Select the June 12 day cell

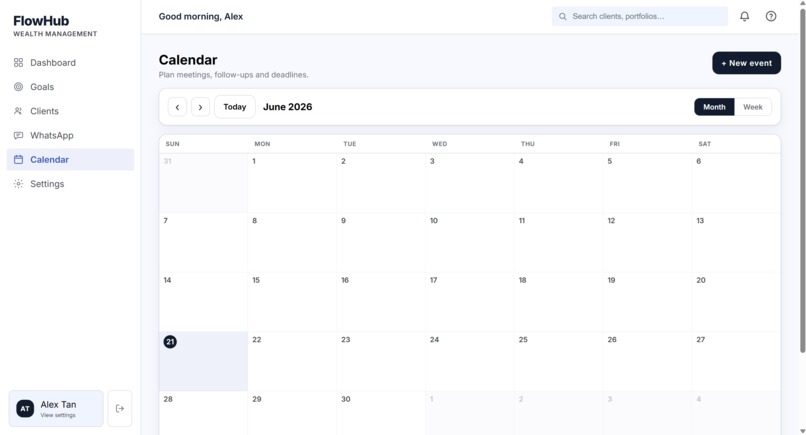coord(648,243)
